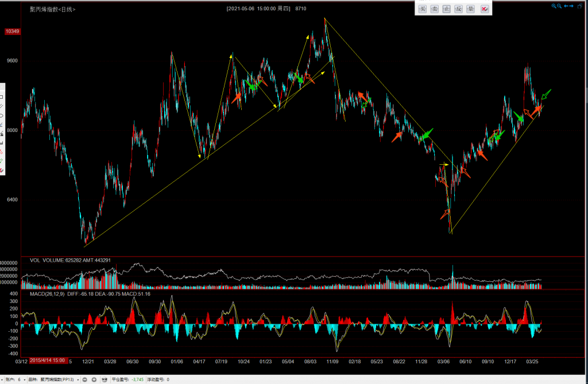Select the ellipse drawing tool
This screenshot has height=384, width=588.
2,115
